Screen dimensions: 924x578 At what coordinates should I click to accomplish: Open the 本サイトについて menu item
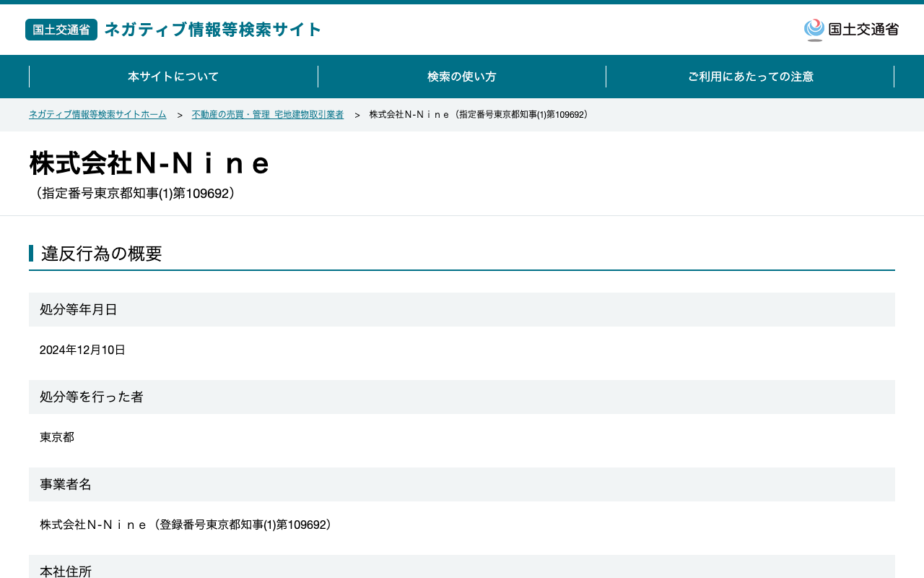click(173, 77)
